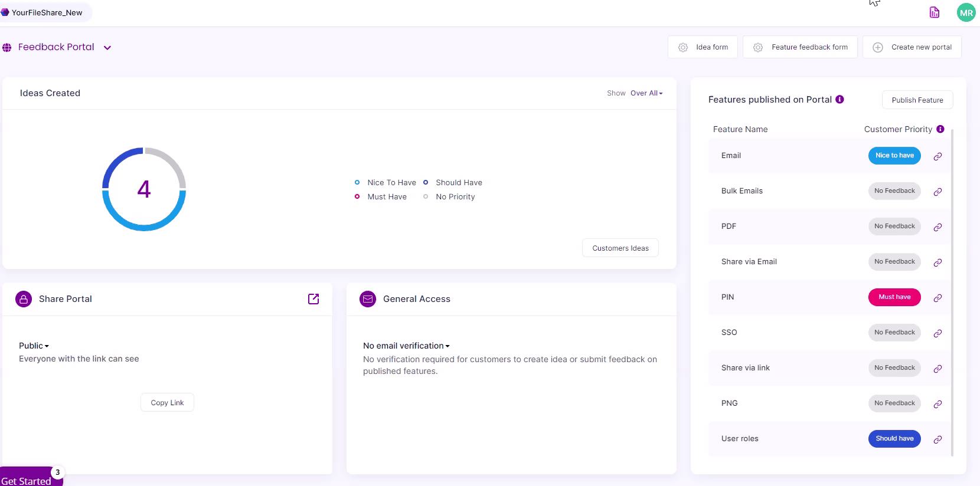The width and height of the screenshot is (980, 486).
Task: Select the Bulk Emails feature name
Action: point(742,191)
